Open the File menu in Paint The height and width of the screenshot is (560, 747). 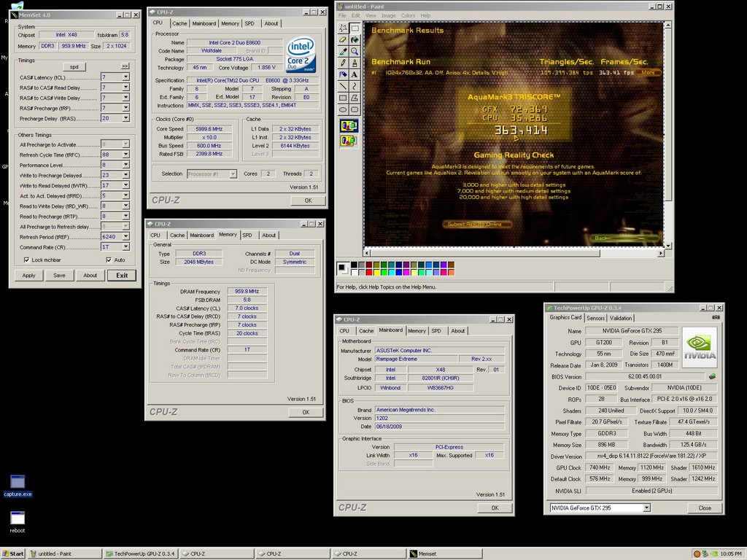pos(342,16)
